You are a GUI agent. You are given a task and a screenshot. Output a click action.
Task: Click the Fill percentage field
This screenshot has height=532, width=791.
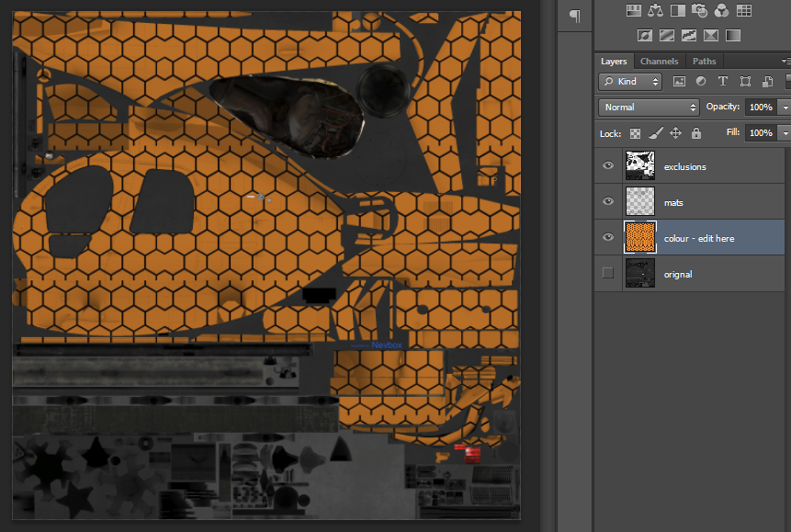coord(760,133)
